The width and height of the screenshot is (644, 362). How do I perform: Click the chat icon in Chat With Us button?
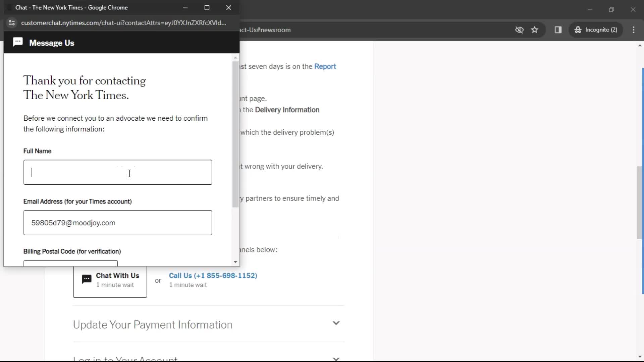(87, 279)
